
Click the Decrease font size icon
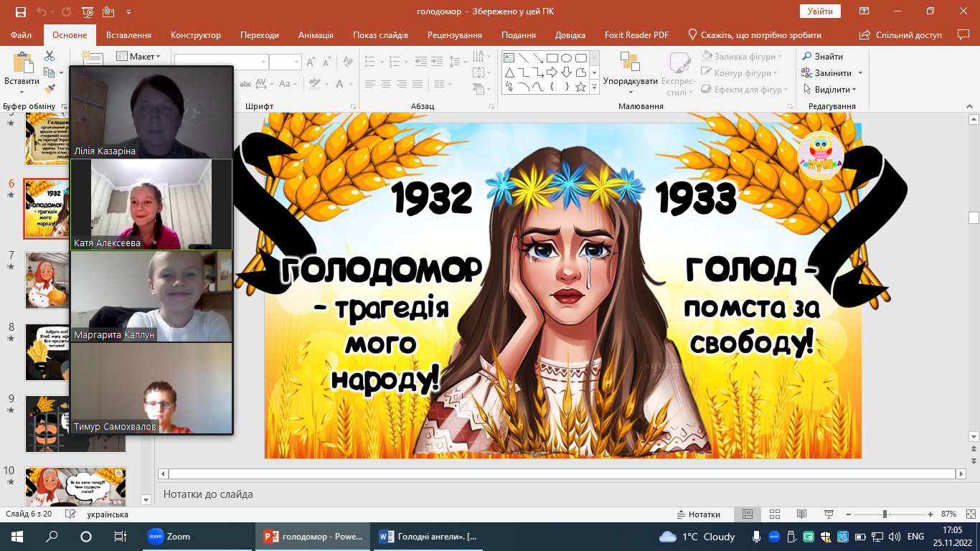tap(329, 62)
